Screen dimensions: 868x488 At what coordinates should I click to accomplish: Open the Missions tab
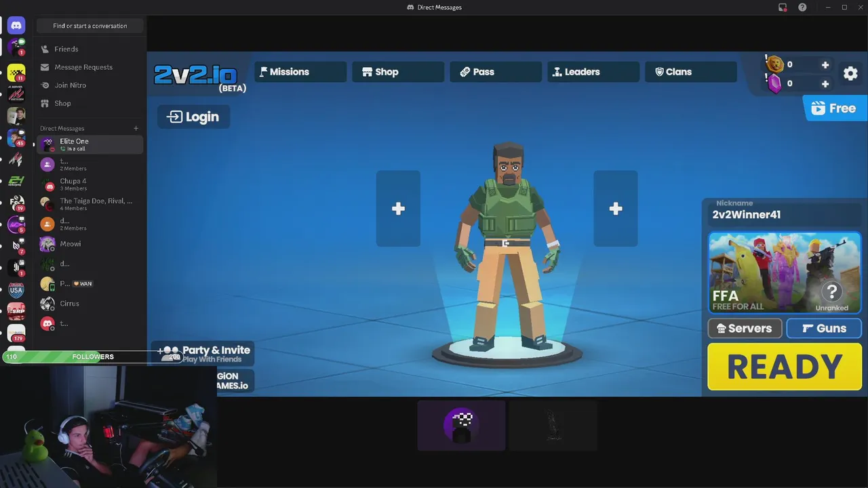click(300, 72)
